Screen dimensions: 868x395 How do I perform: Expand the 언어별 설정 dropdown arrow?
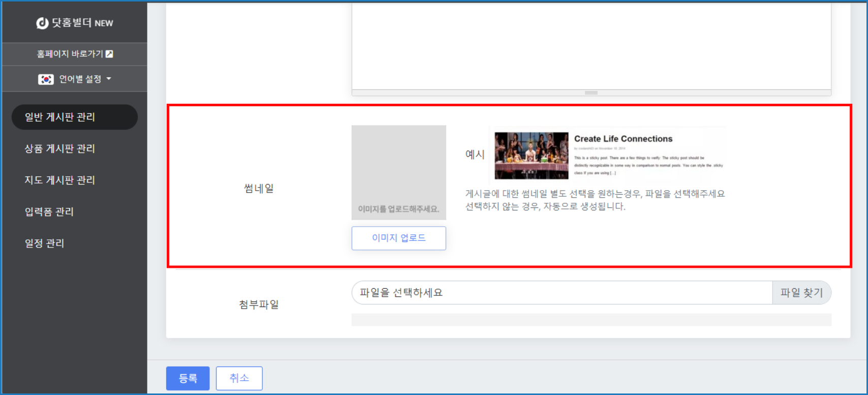pyautogui.click(x=109, y=79)
